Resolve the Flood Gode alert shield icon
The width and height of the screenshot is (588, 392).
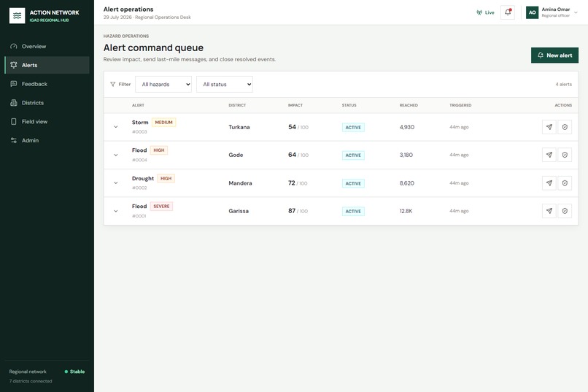[x=565, y=155]
